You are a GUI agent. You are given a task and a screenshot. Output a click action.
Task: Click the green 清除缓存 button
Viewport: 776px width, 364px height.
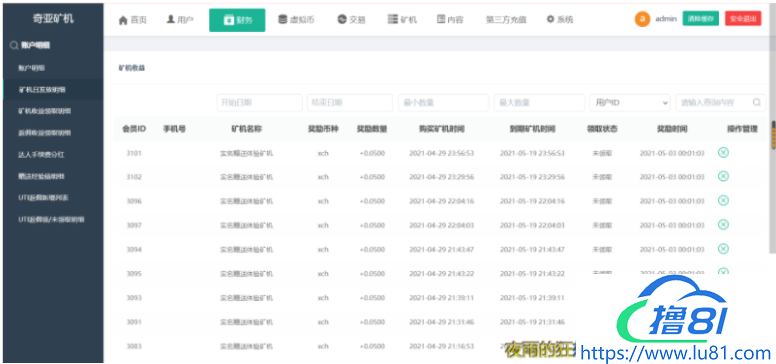click(x=701, y=19)
